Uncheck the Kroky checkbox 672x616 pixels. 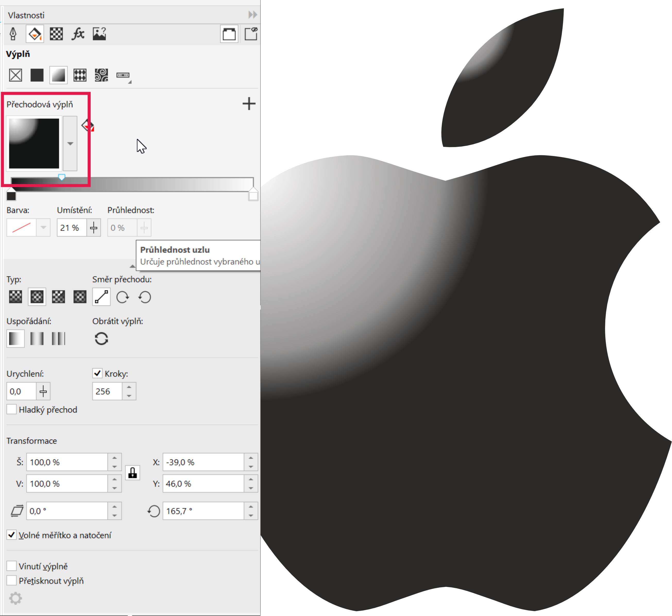[97, 373]
